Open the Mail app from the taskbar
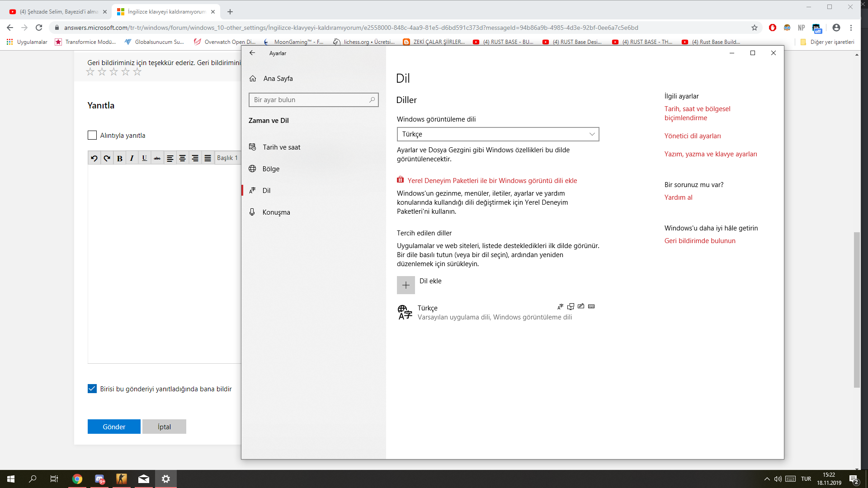 143,479
